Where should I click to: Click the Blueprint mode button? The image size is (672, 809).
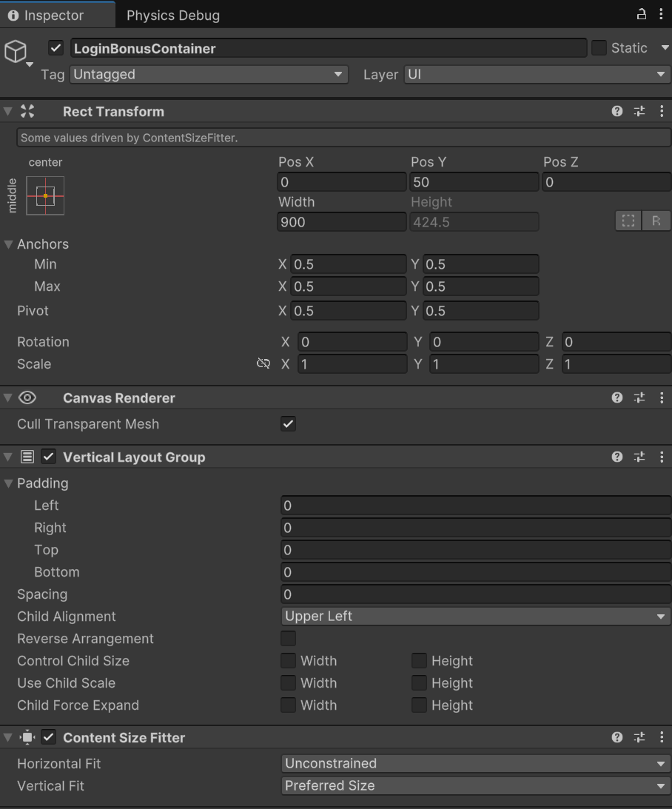click(x=628, y=221)
